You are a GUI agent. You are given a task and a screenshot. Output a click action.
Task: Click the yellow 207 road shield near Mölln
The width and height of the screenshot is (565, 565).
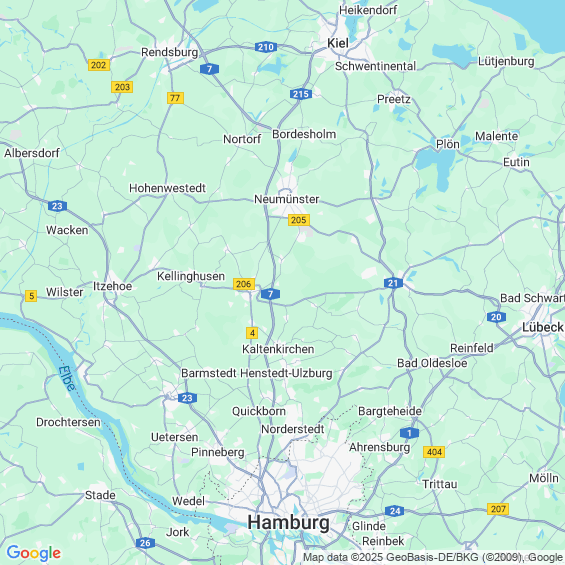coord(498,509)
